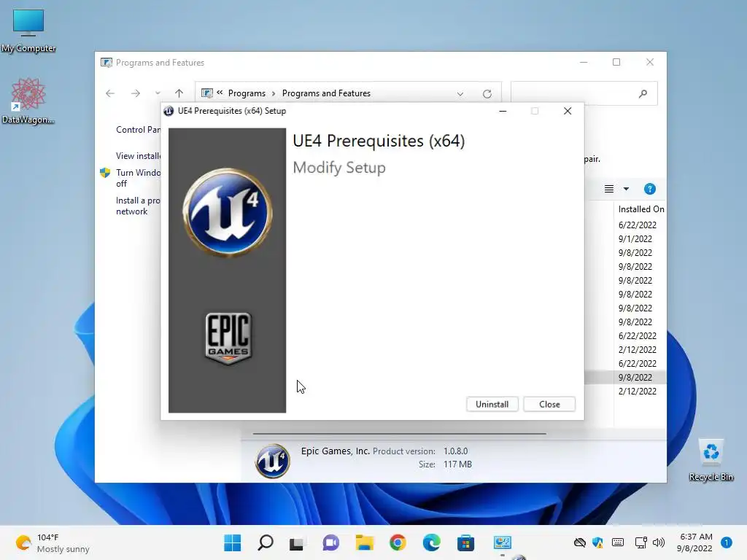This screenshot has height=560, width=747.
Task: Go back in Programs and Features window
Action: pos(110,93)
